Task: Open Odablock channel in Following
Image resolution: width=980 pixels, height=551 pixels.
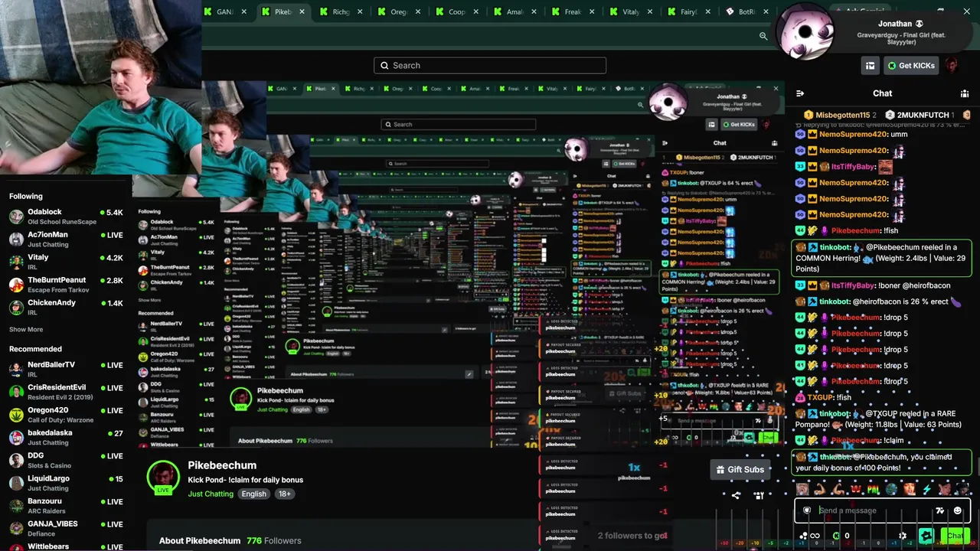Action: coord(66,217)
